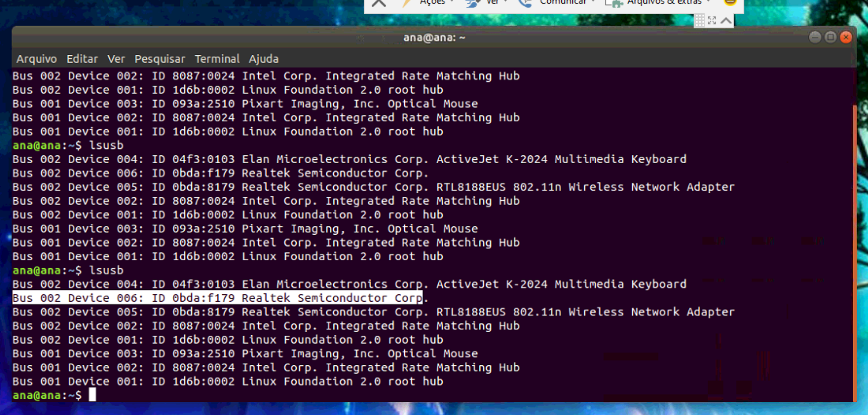Click the topmost 'Intel Corp. Integrated Rate Matching Hub' line
Screen dimensions: 868x415
pos(266,76)
